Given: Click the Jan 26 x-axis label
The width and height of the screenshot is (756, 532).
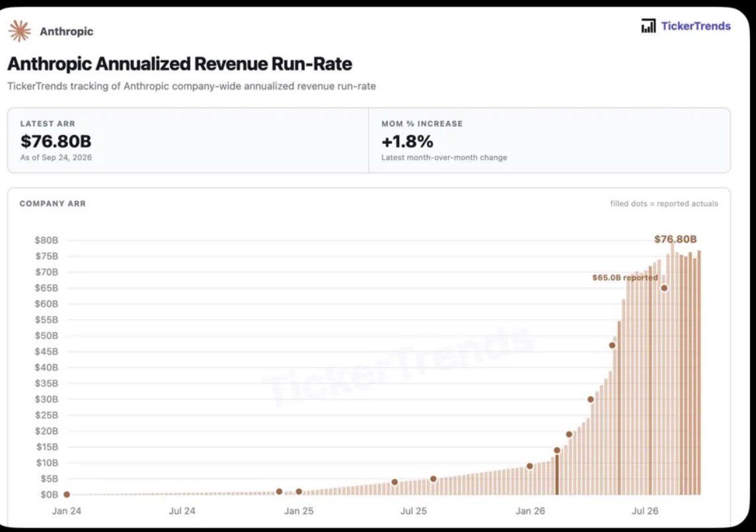Looking at the screenshot, I should [x=530, y=511].
